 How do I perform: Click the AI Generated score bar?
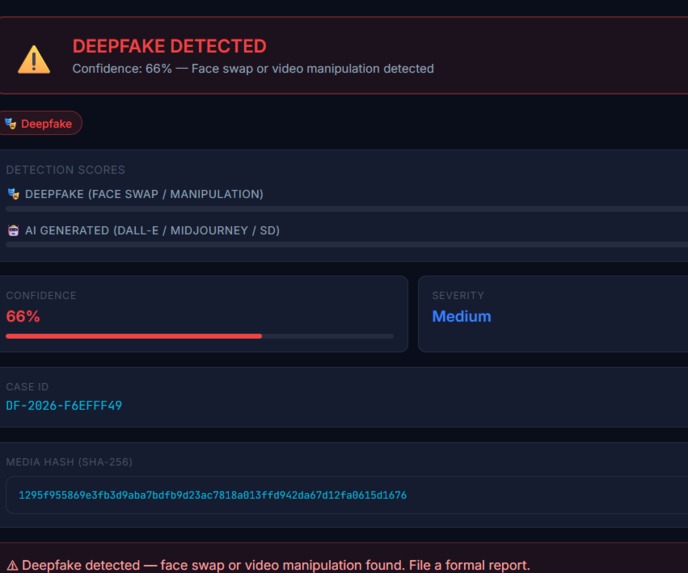click(x=347, y=245)
